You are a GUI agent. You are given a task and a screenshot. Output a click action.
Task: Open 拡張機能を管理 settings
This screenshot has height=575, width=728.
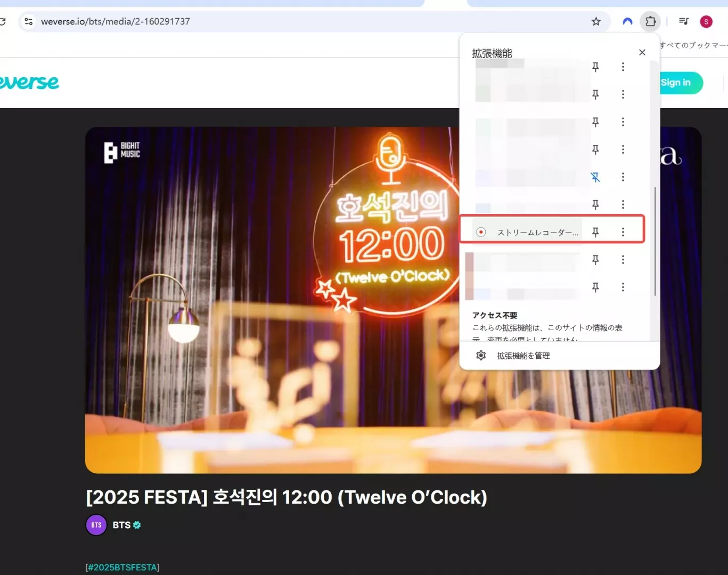560,356
